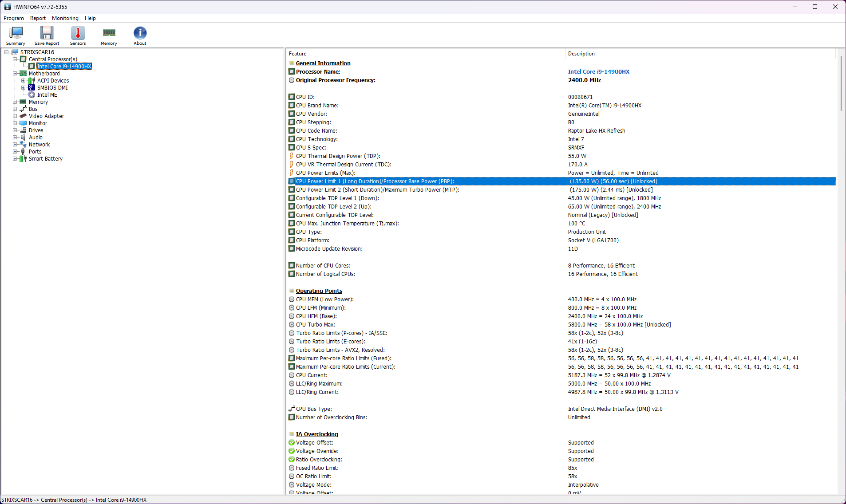Screen dimensions: 846x504
Task: Select the Bus tree item
Action: click(33, 109)
